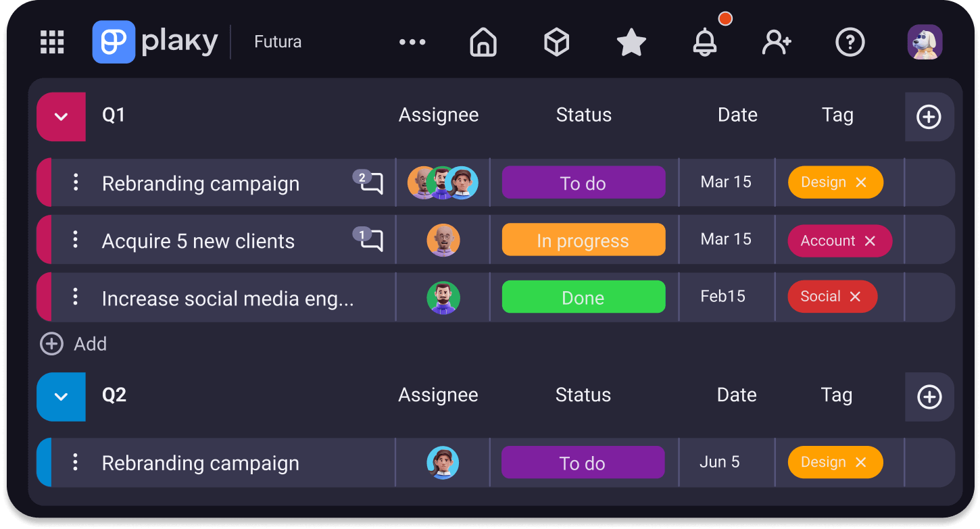Open the three-dots more menu in header

412,42
